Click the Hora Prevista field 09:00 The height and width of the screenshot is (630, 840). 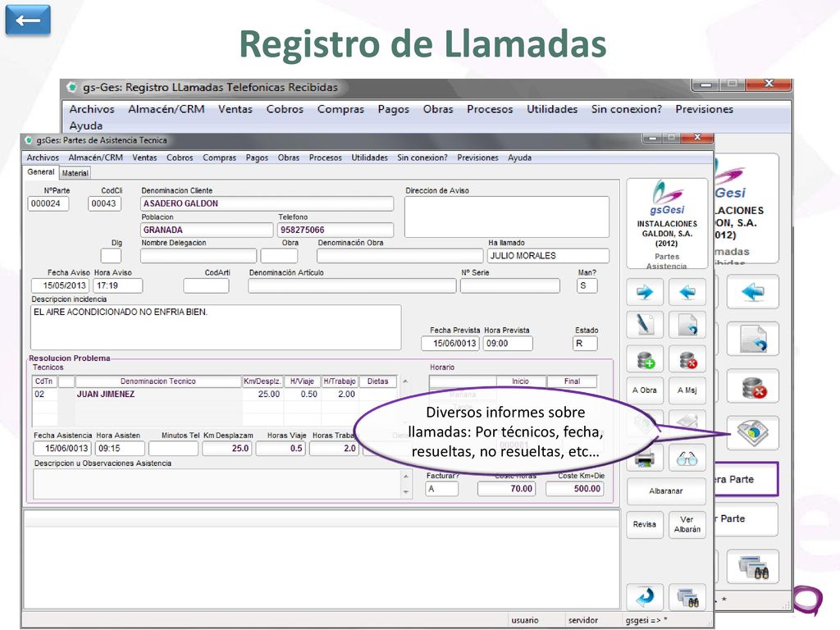pyautogui.click(x=508, y=344)
